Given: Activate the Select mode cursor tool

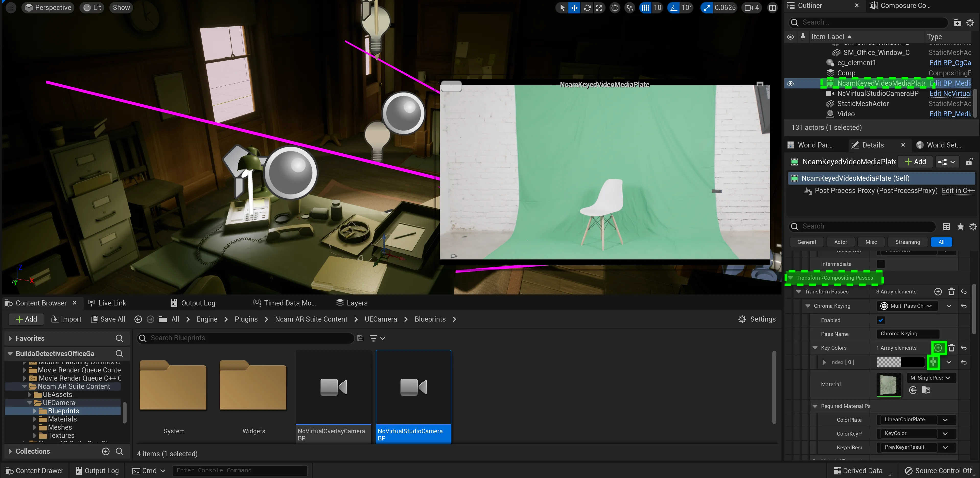Looking at the screenshot, I should click(562, 8).
